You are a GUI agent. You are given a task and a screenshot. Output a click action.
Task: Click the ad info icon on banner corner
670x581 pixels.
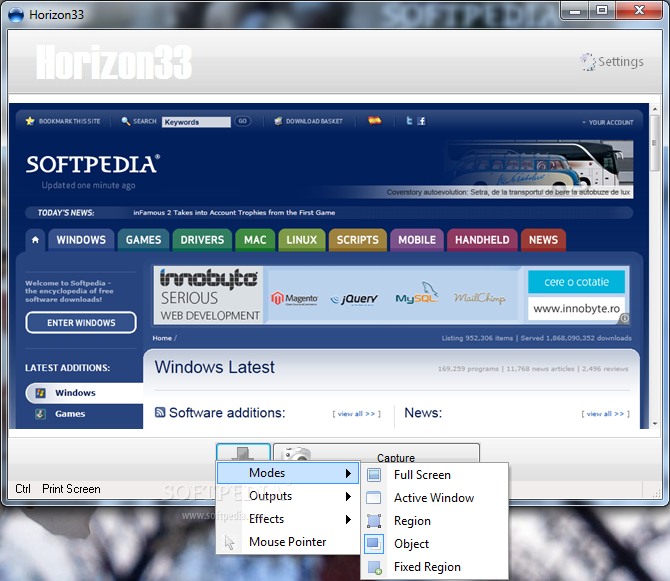pyautogui.click(x=624, y=318)
